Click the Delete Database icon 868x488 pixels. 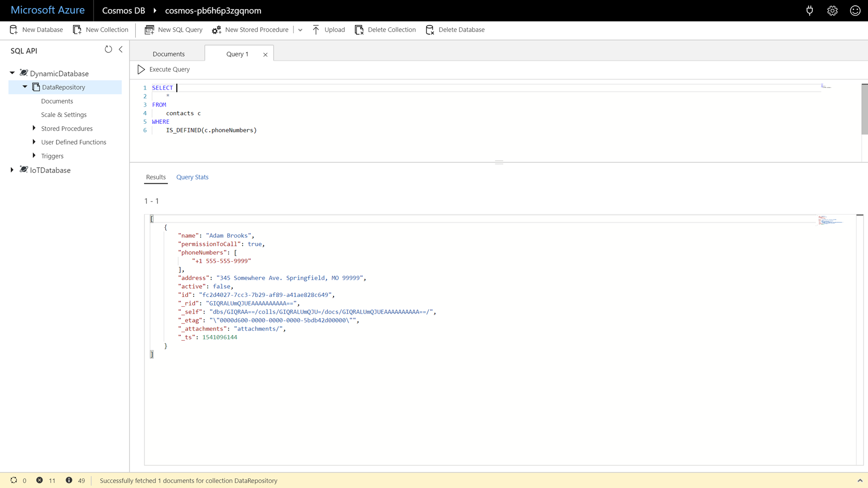[430, 30]
